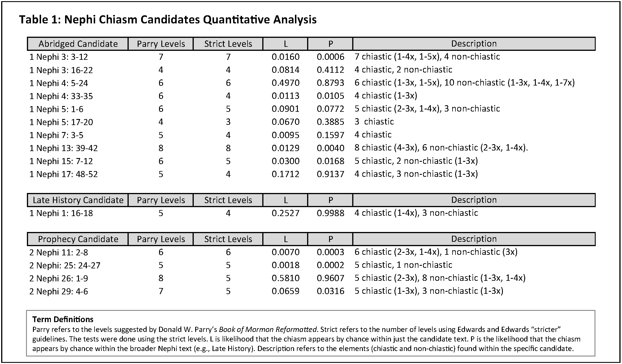The width and height of the screenshot is (622, 364).
Task: Click the 2 Nephi 29: 4-6 candidate entry
Action: click(x=59, y=291)
